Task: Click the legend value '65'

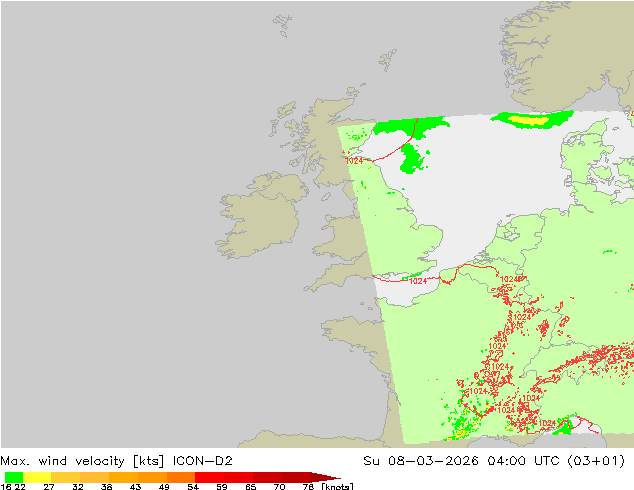Action: tap(251, 487)
